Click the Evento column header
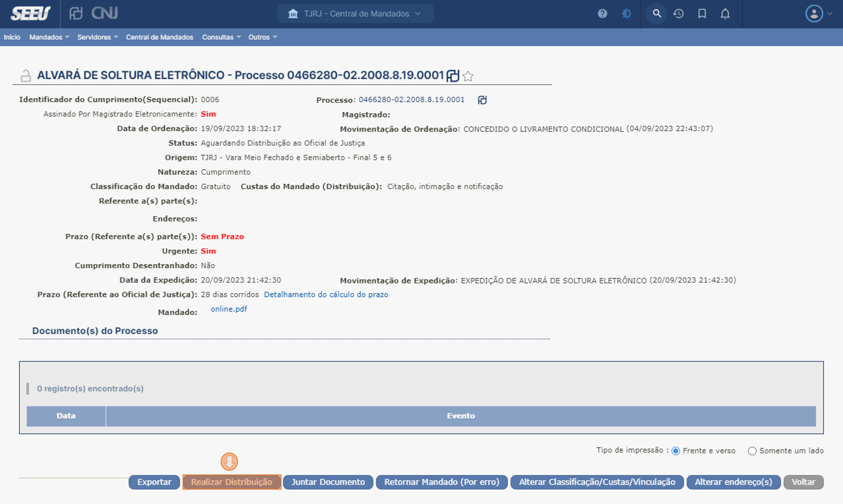This screenshot has height=504, width=843. [461, 416]
